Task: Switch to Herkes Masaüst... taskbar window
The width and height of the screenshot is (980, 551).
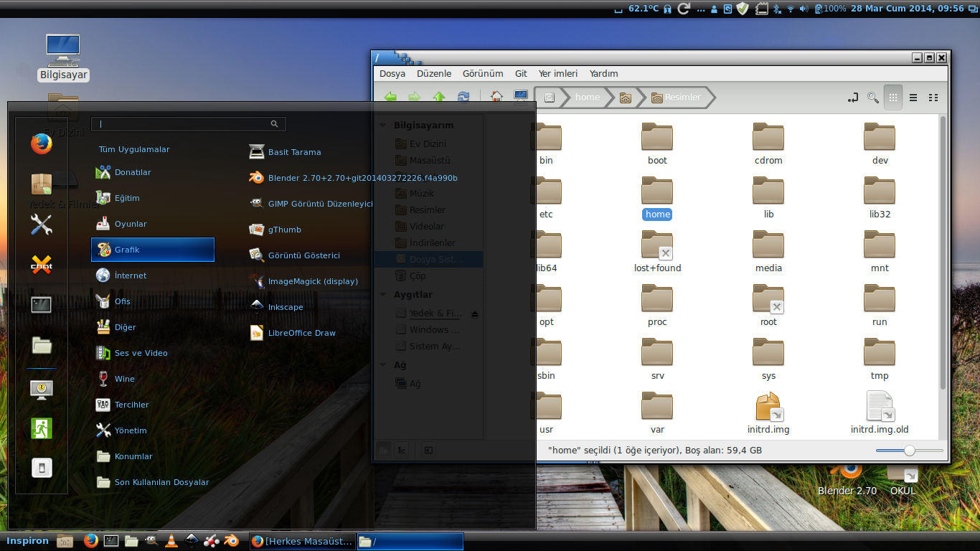Action: (302, 541)
